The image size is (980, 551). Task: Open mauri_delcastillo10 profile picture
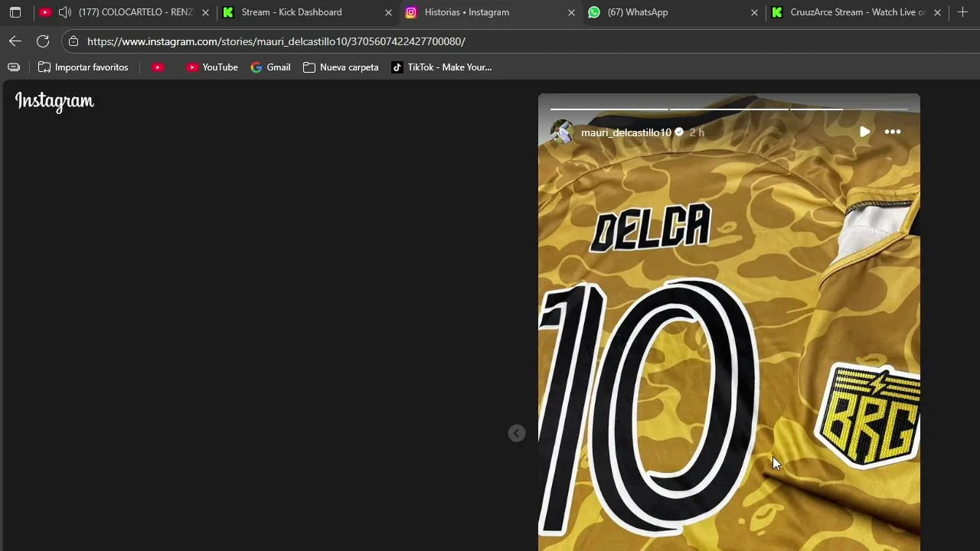(563, 132)
